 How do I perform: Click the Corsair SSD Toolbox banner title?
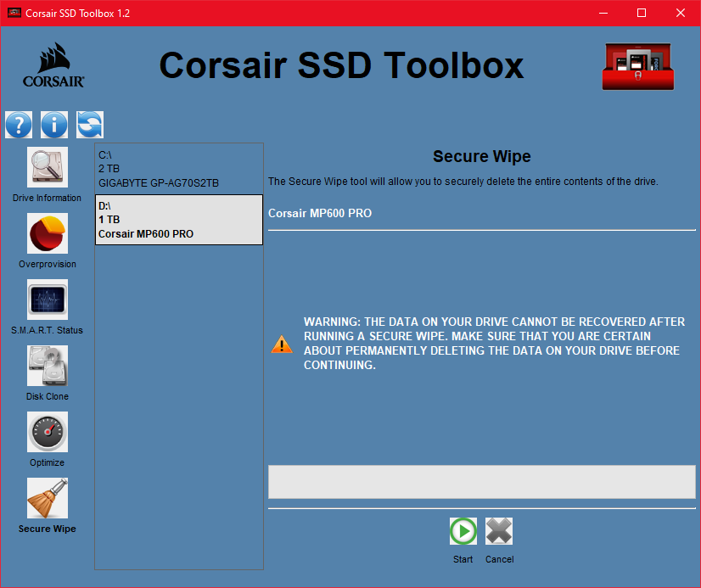341,65
